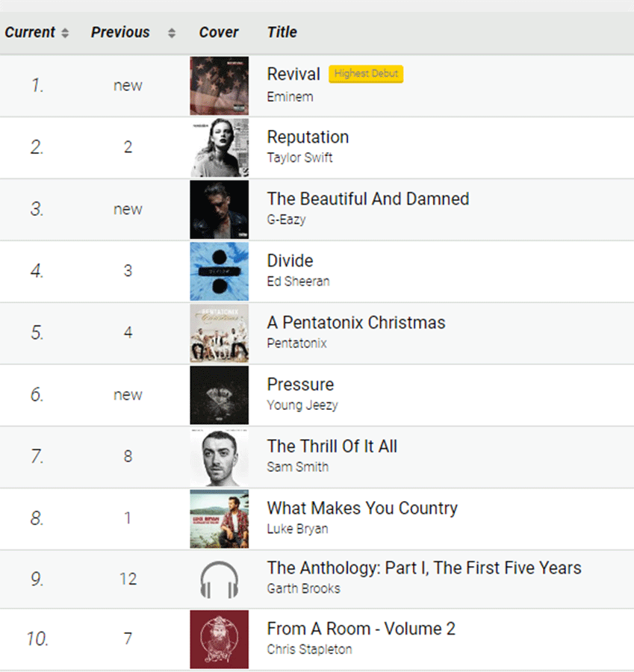Click the Highest Debut badge
This screenshot has width=634, height=672.
(366, 74)
